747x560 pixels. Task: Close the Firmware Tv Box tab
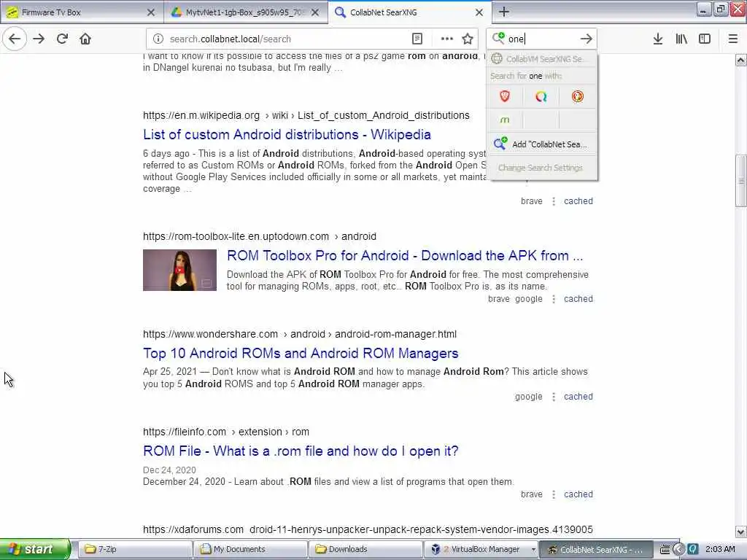coord(151,12)
